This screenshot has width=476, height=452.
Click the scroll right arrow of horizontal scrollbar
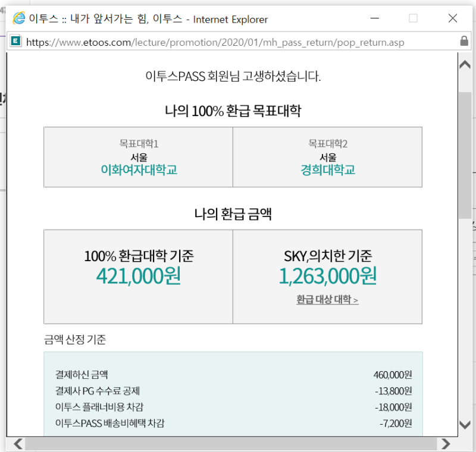coord(446,444)
